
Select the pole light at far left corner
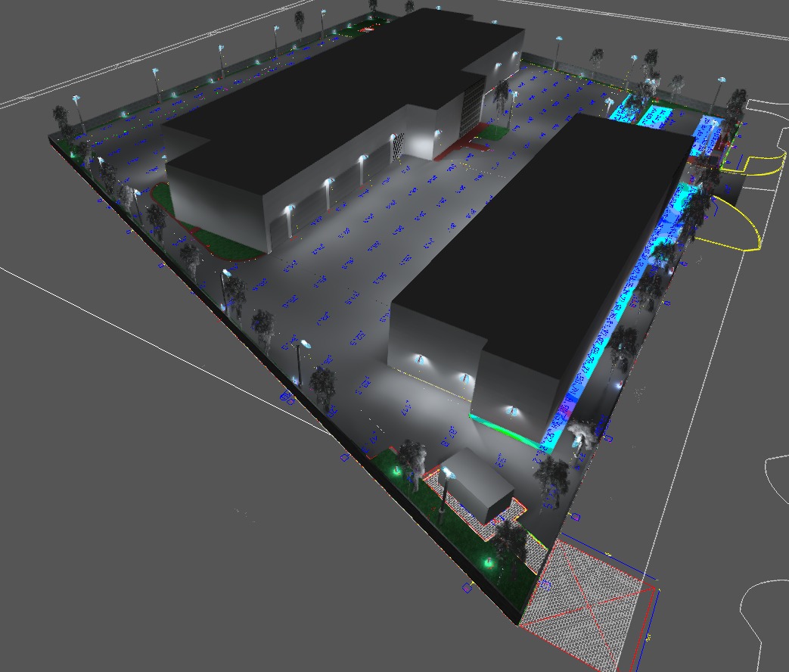(x=77, y=101)
